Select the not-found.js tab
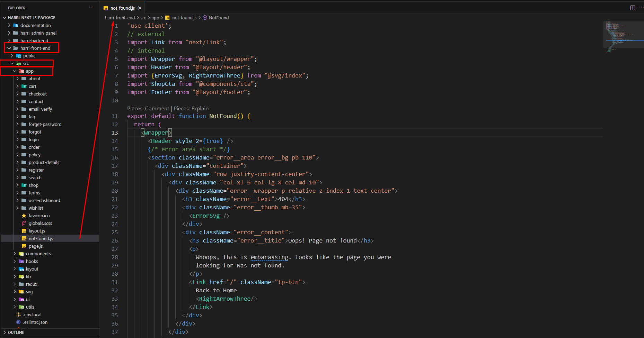The image size is (644, 338). pyautogui.click(x=122, y=8)
